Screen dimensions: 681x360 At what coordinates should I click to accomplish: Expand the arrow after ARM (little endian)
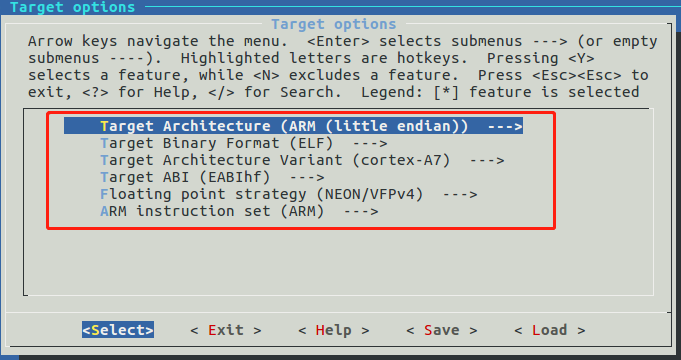coord(505,126)
